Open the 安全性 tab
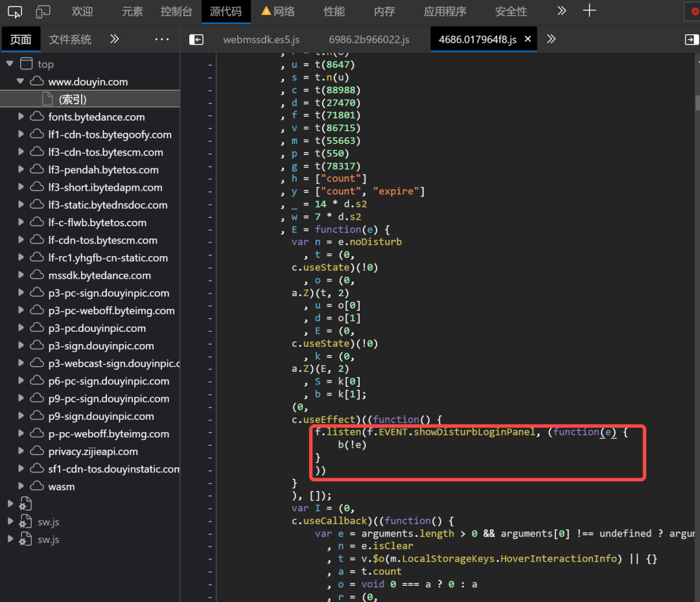700x602 pixels. tap(511, 12)
